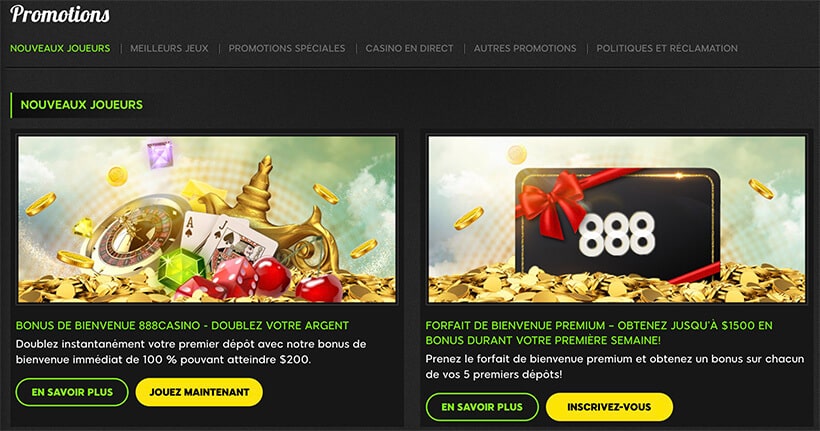This screenshot has width=820, height=431.
Task: Click the 888 gift card banner
Action: coord(617,219)
